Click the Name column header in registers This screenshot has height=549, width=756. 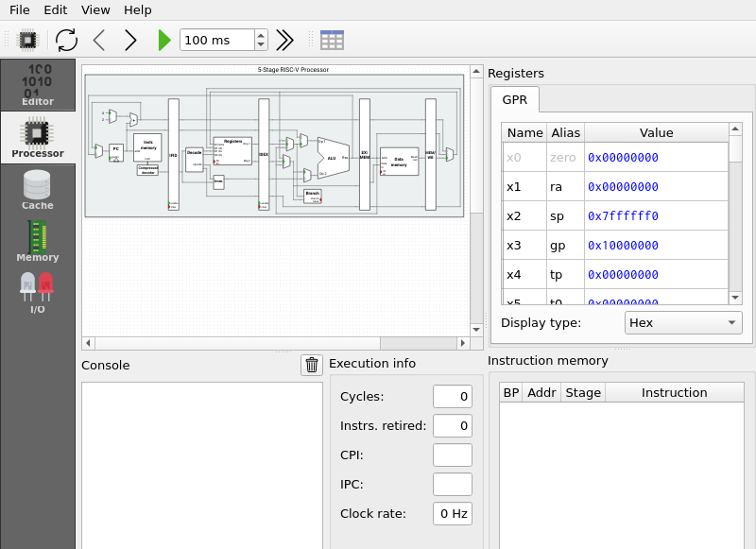[x=524, y=132]
